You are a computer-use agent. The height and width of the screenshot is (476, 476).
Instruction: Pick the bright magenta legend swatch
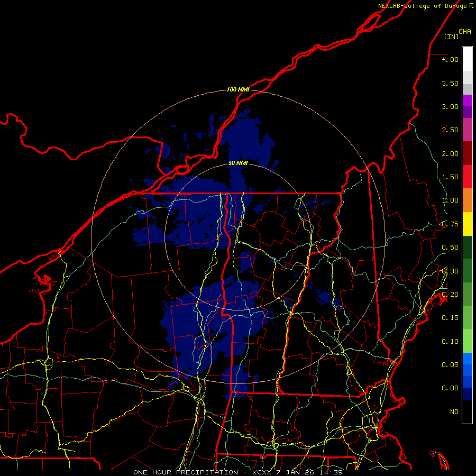[467, 100]
